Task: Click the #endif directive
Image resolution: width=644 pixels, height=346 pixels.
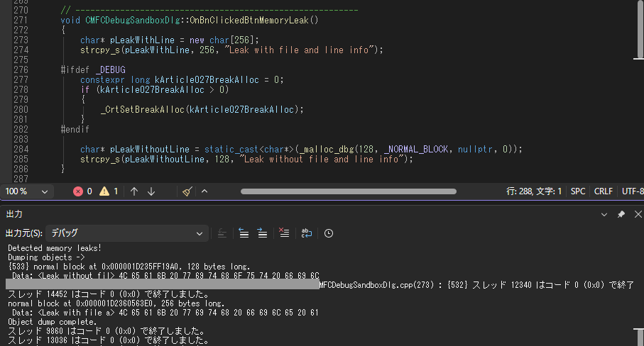Action: (x=75, y=129)
